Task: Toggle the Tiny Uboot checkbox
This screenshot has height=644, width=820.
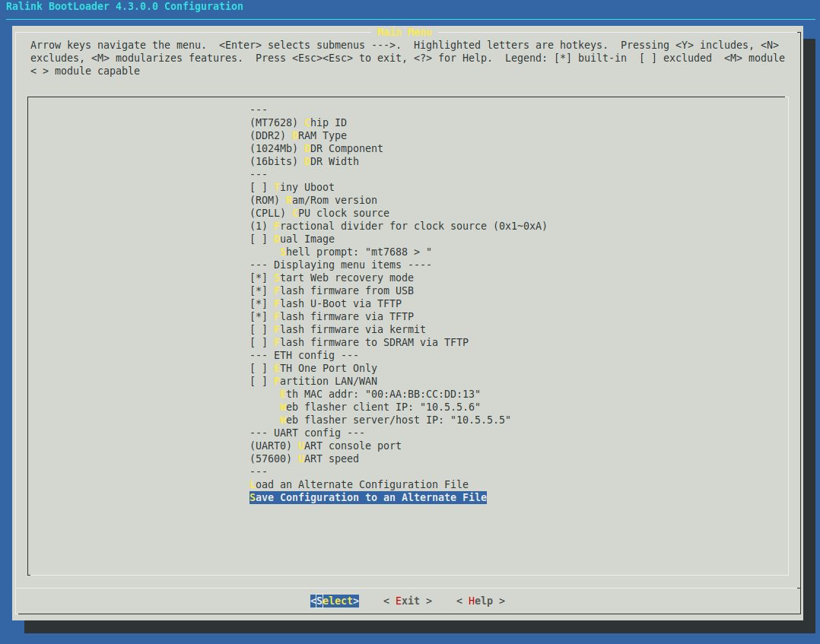Action: pyautogui.click(x=292, y=187)
